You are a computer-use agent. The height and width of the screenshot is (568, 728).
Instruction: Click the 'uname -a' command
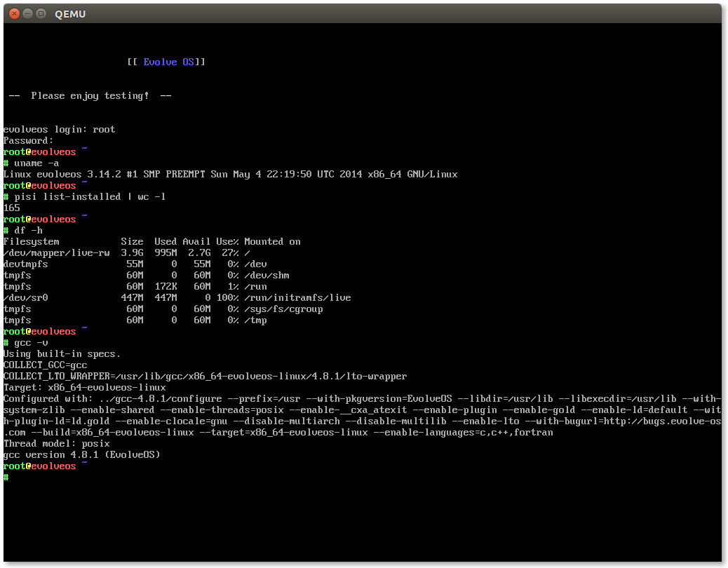coord(36,163)
